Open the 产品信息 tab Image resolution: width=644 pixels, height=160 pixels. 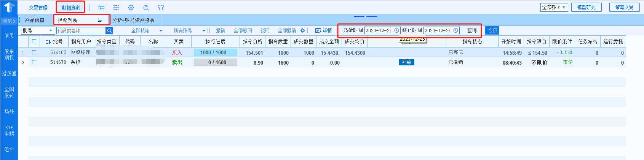(35, 20)
